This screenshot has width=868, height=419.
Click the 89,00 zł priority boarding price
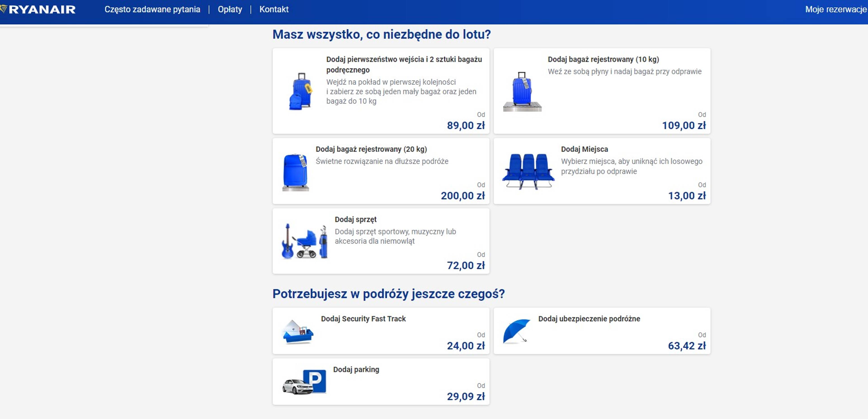click(466, 125)
